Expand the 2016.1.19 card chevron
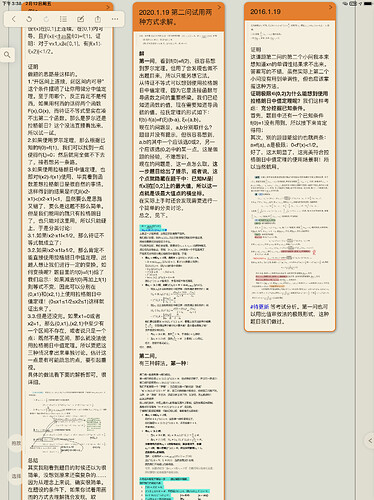The image size is (374, 500). click(x=330, y=7)
